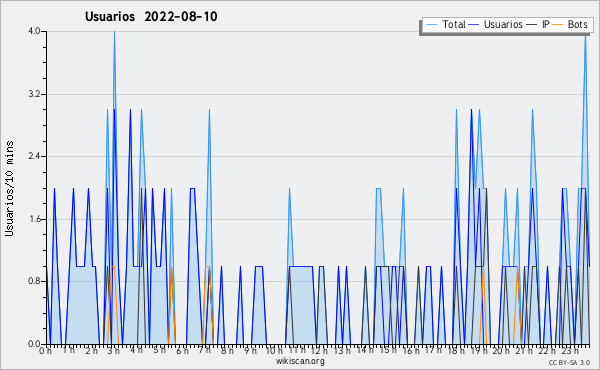This screenshot has height=370, width=600.
Task: Click the '23 h' x-axis label
Action: pos(570,351)
